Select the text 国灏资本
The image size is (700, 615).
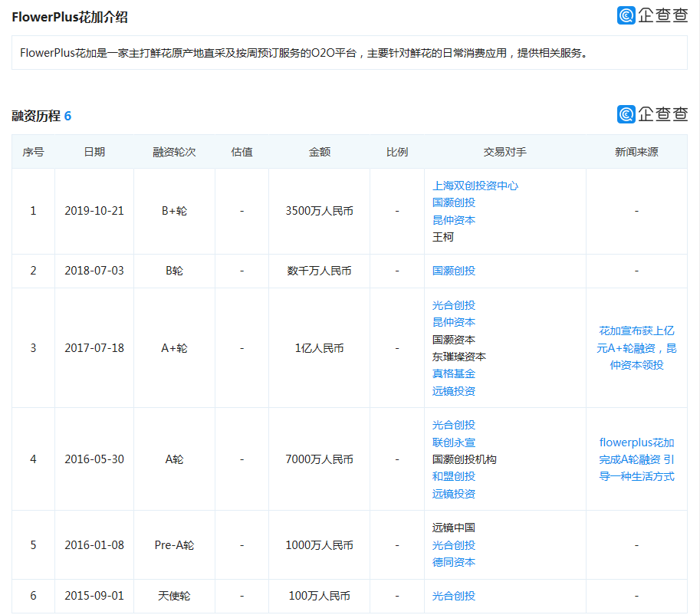tap(454, 340)
